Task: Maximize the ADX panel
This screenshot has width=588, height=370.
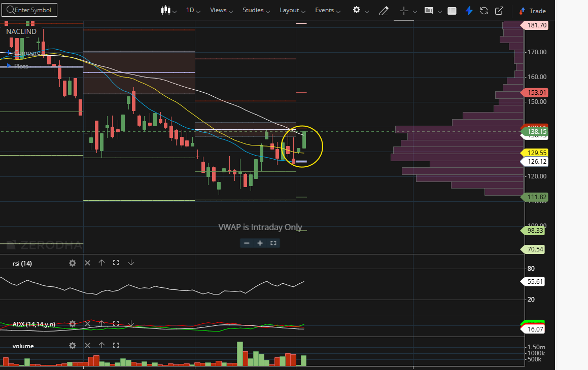Action: pos(116,323)
